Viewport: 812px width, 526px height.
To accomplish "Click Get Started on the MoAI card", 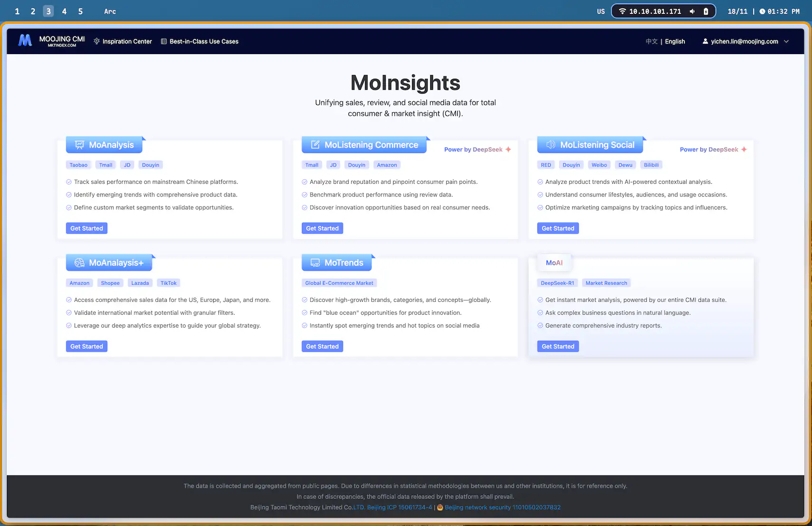I will point(557,346).
